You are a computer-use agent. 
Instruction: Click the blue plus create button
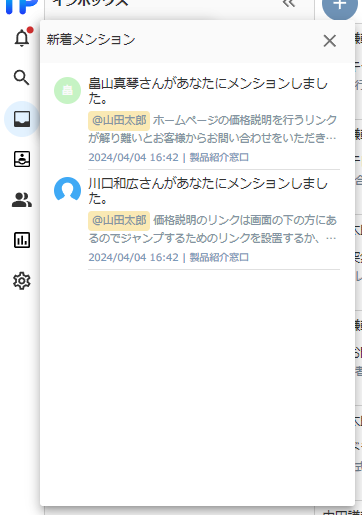340,5
